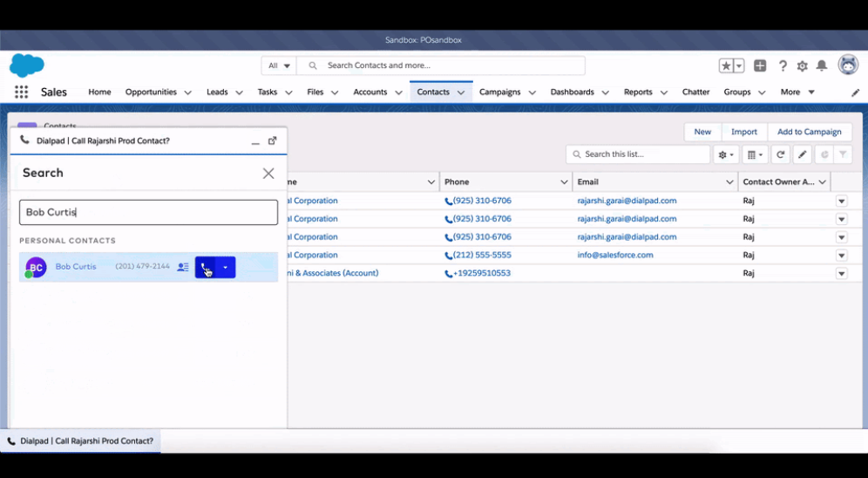This screenshot has height=478, width=868.
Task: Minimize the Dialpad panel
Action: click(x=255, y=141)
